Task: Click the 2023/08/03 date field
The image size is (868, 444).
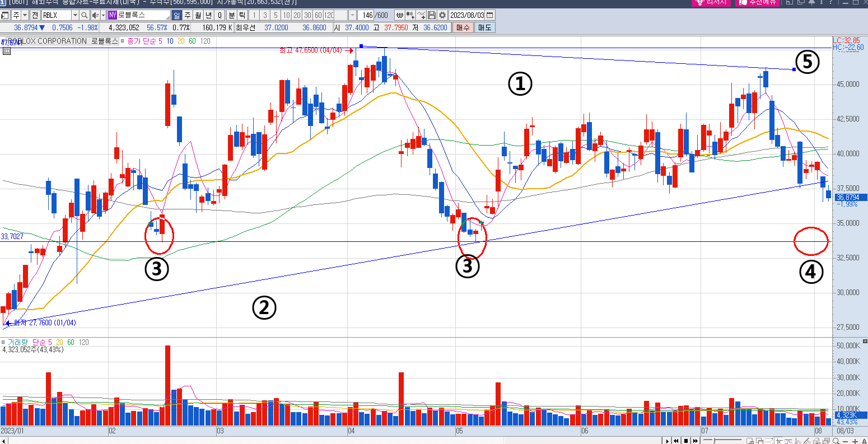Action: coord(467,15)
